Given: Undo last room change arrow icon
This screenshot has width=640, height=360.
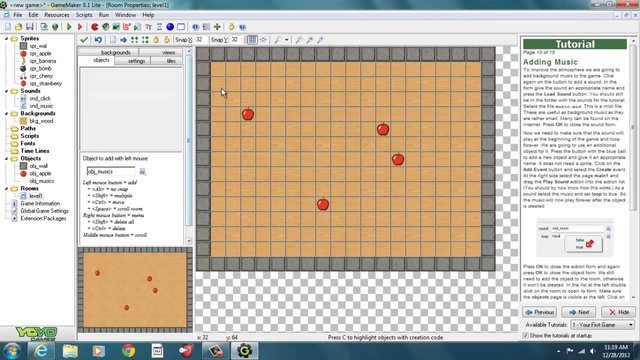Looking at the screenshot, I should (98, 40).
